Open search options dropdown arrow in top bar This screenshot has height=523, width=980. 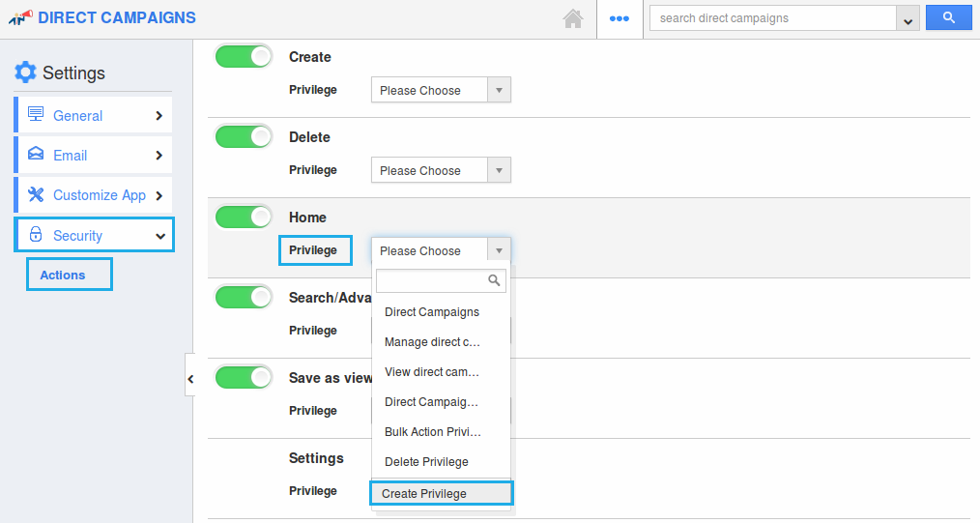pos(908,18)
